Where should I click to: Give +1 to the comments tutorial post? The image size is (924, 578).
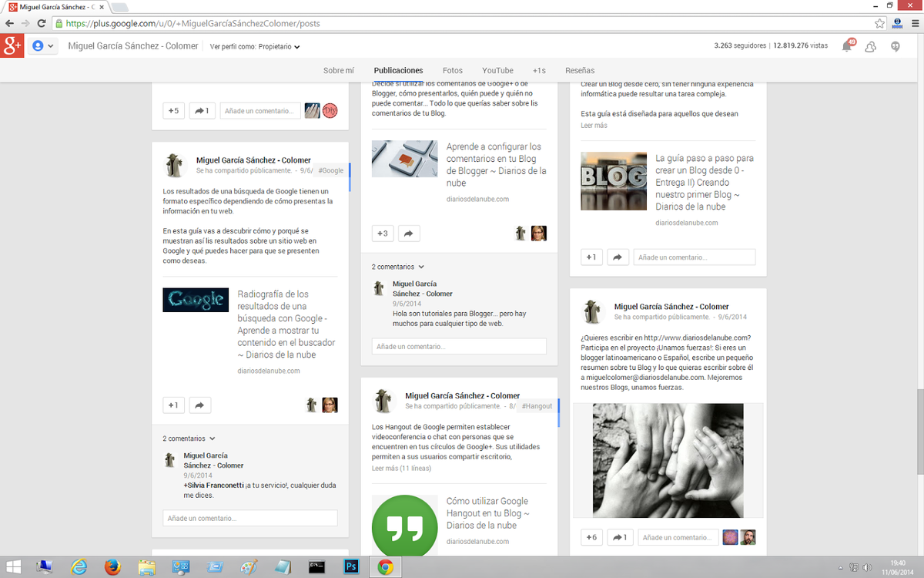383,233
